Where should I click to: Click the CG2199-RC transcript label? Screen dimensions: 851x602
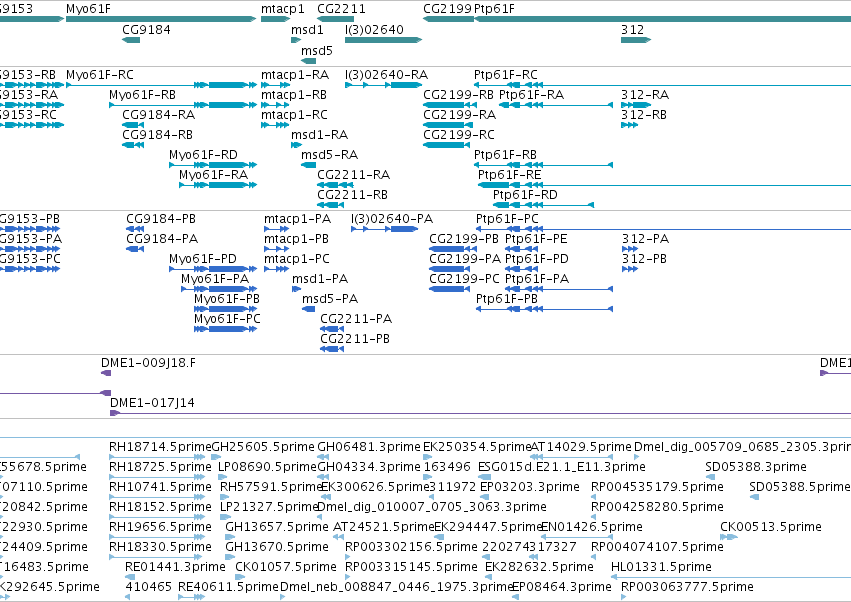click(x=459, y=135)
